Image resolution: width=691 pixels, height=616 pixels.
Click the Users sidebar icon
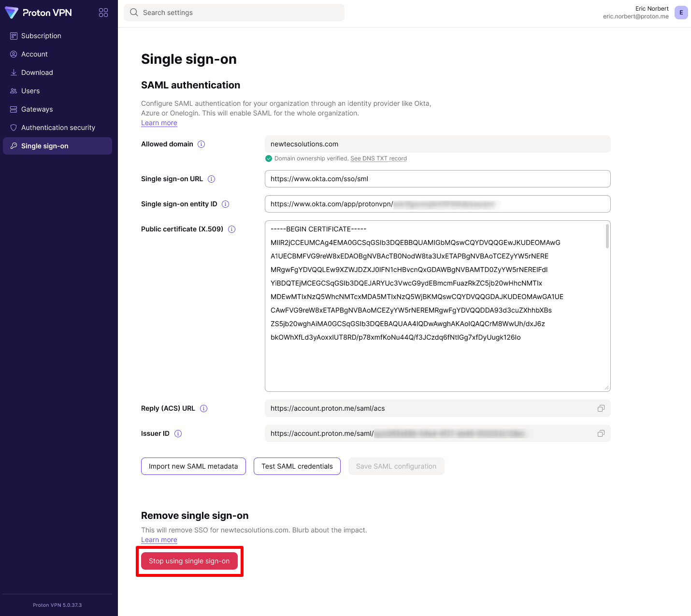[14, 91]
